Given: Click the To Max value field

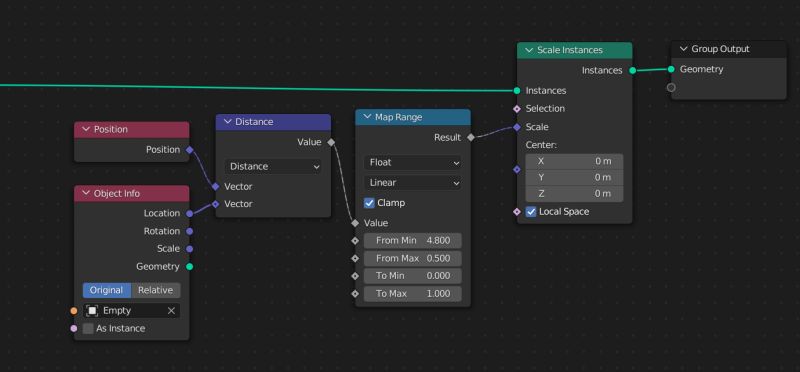Looking at the screenshot, I should point(413,294).
